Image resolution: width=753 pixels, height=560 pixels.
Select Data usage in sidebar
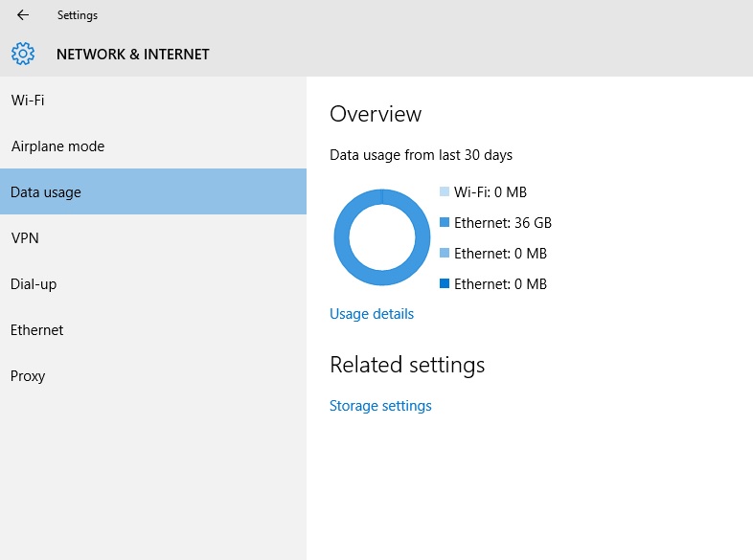(153, 191)
